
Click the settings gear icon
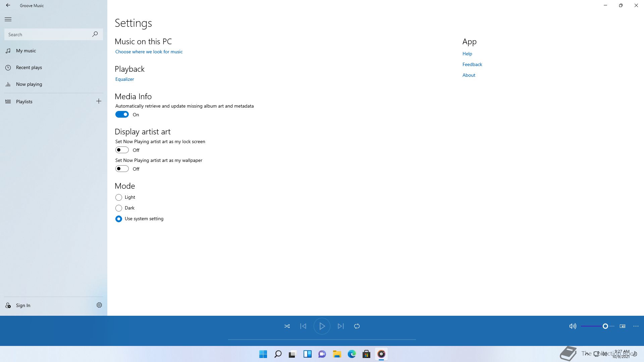coord(99,305)
